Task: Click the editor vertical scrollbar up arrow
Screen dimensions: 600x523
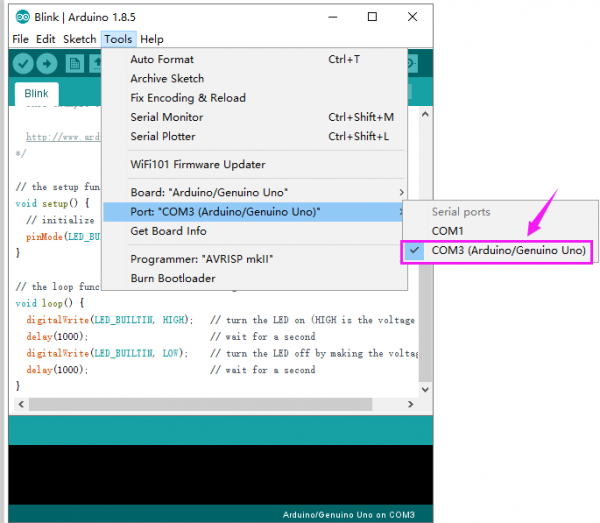Action: (425, 114)
